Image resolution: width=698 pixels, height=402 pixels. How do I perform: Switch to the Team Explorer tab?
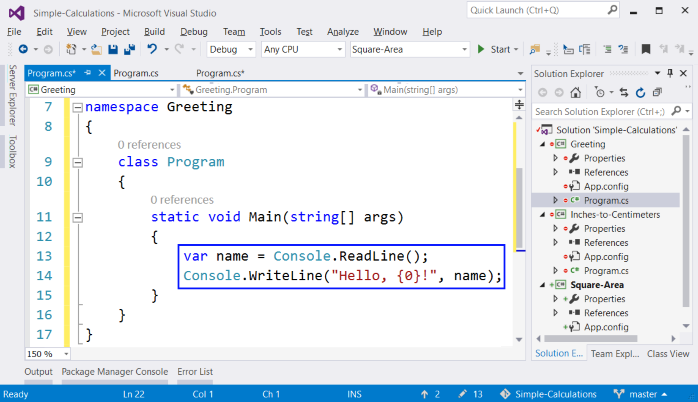coord(615,353)
